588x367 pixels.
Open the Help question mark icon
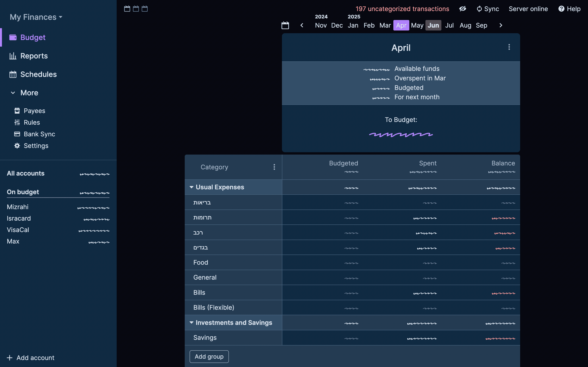tap(561, 9)
